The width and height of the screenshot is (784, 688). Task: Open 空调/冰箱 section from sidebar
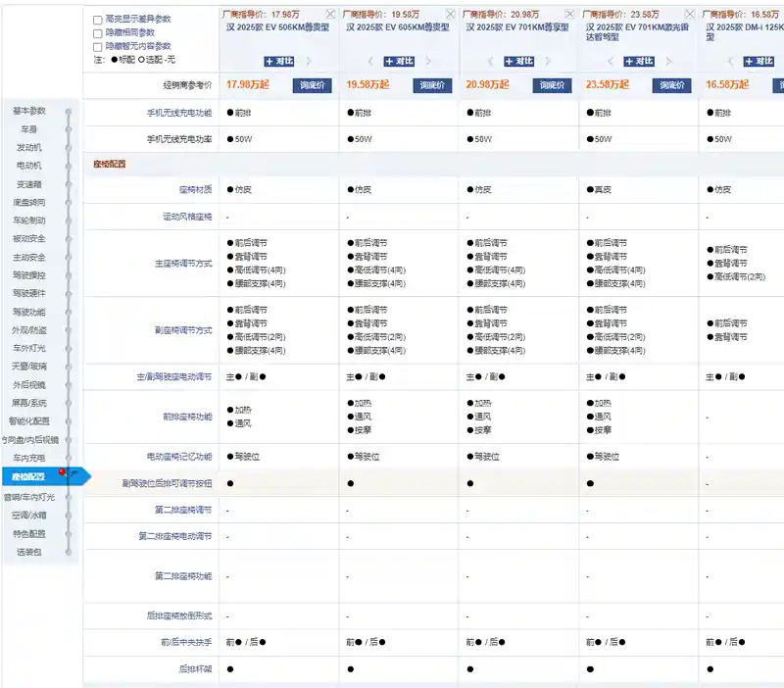pos(28,516)
